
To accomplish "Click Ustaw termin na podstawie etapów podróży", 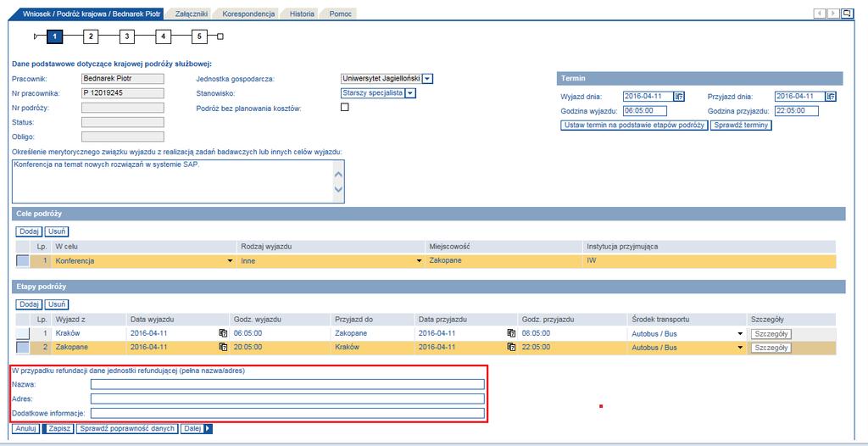I will point(634,125).
